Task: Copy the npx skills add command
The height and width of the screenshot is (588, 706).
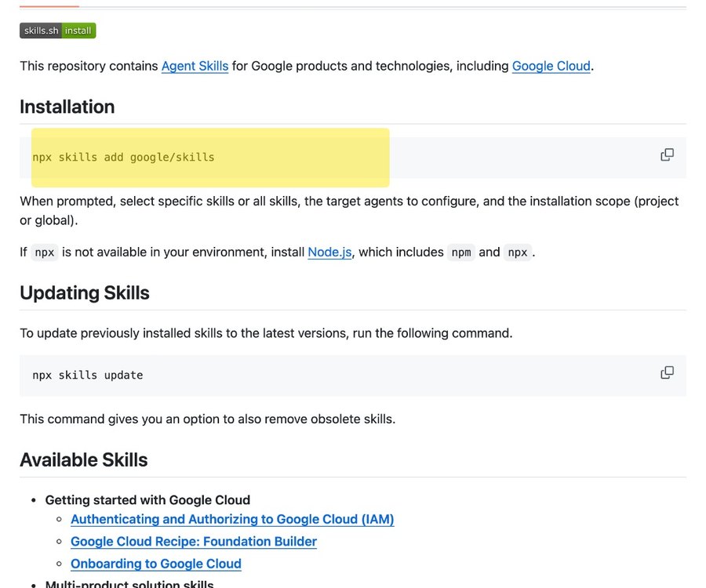Action: pos(667,154)
